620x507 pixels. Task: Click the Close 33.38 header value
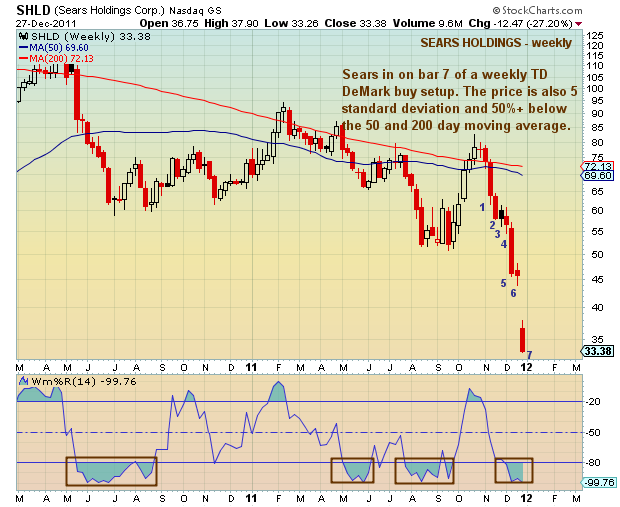355,23
